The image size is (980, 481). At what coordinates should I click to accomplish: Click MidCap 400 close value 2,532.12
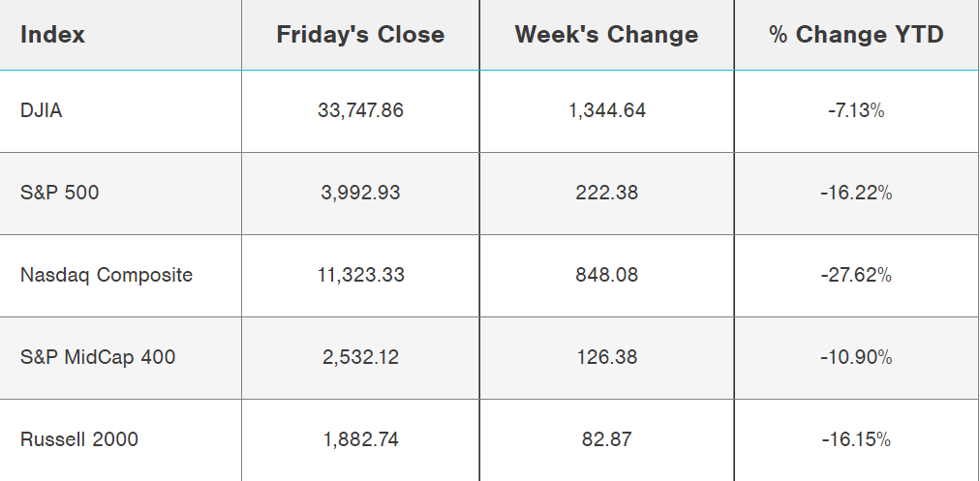pyautogui.click(x=360, y=357)
